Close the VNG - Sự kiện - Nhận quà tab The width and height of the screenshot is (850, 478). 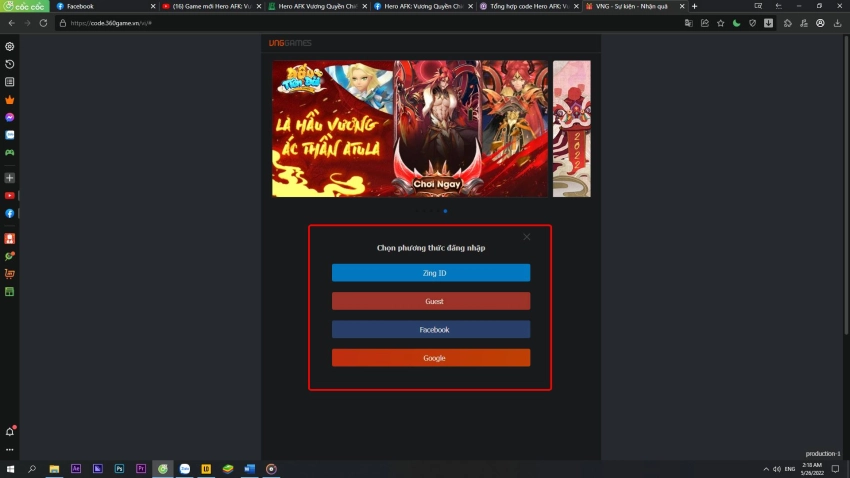click(x=682, y=7)
